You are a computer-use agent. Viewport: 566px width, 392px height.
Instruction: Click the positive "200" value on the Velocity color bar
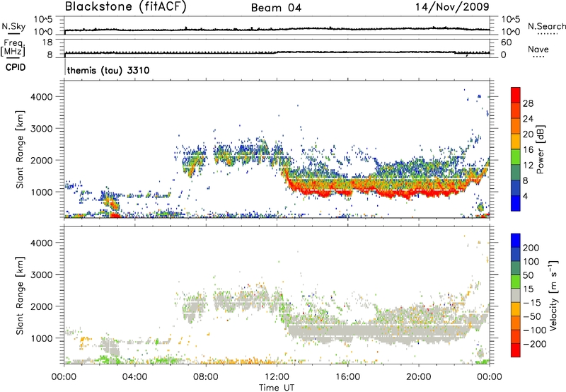click(531, 248)
